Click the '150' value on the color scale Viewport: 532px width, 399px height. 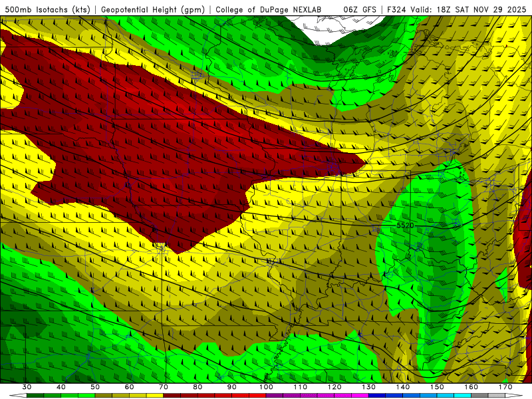438,387
